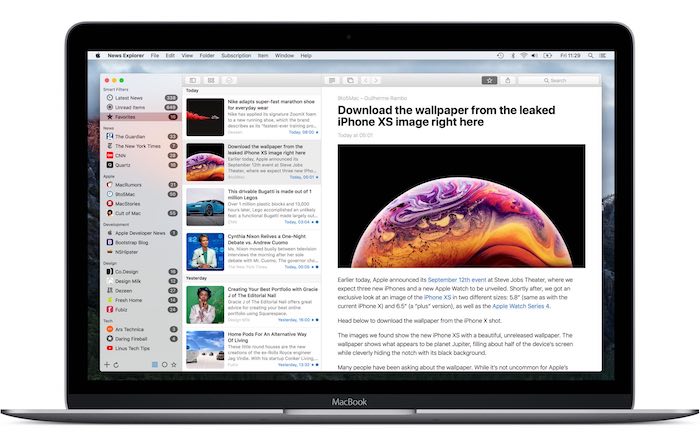Image resolution: width=700 pixels, height=448 pixels.
Task: Toggle show-all filter square in sidebar footer
Action: pos(154,365)
